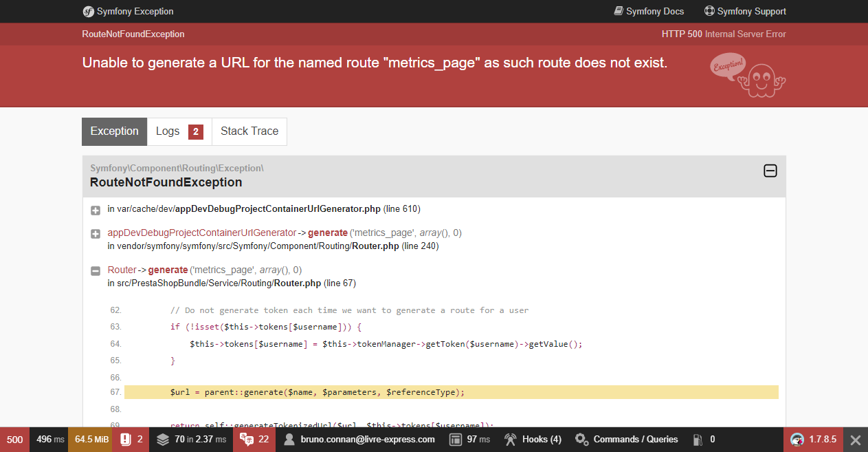Click the 500 status code in toolbar

pyautogui.click(x=14, y=440)
